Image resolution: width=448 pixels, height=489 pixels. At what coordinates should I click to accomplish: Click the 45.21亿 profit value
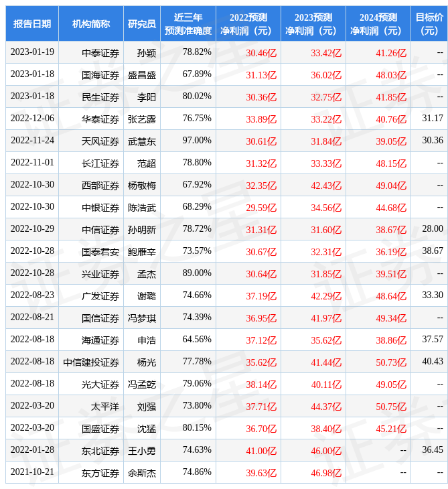391,429
